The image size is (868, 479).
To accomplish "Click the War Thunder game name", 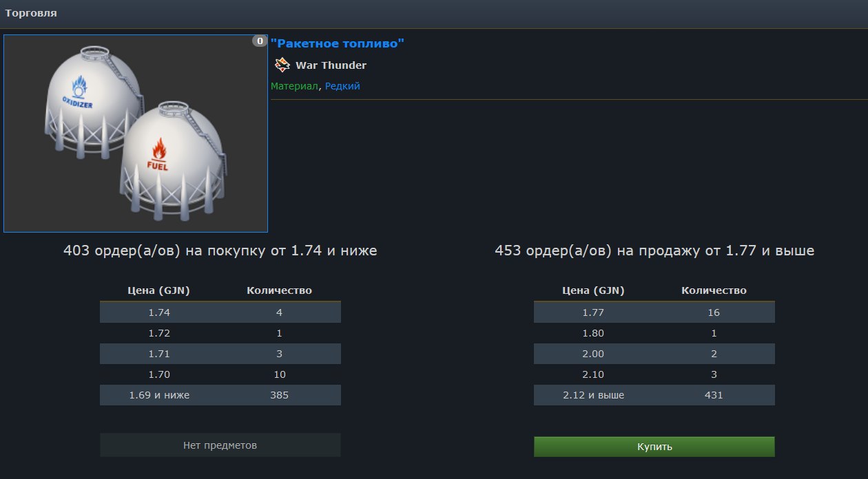I will coord(331,65).
